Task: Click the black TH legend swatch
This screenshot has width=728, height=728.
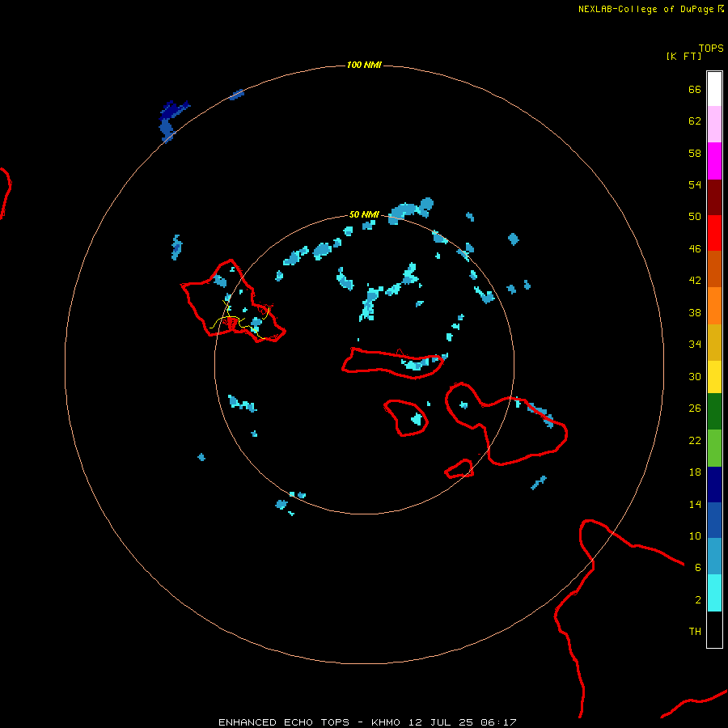Action: click(714, 629)
